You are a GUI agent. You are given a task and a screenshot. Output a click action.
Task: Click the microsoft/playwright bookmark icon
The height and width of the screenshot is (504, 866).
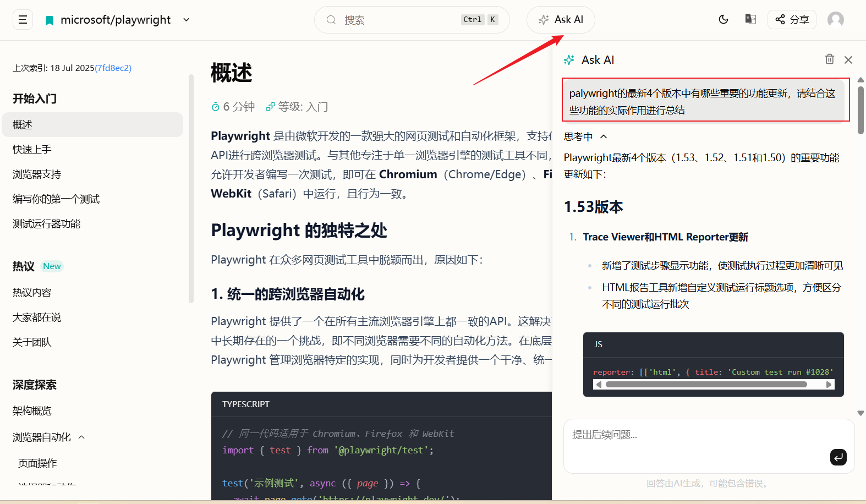pyautogui.click(x=50, y=20)
